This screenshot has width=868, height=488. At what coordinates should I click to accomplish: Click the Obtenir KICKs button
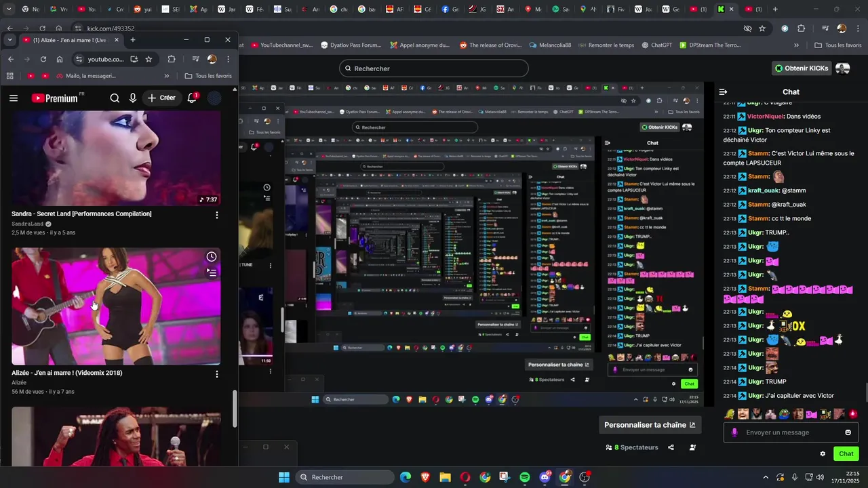coord(802,68)
